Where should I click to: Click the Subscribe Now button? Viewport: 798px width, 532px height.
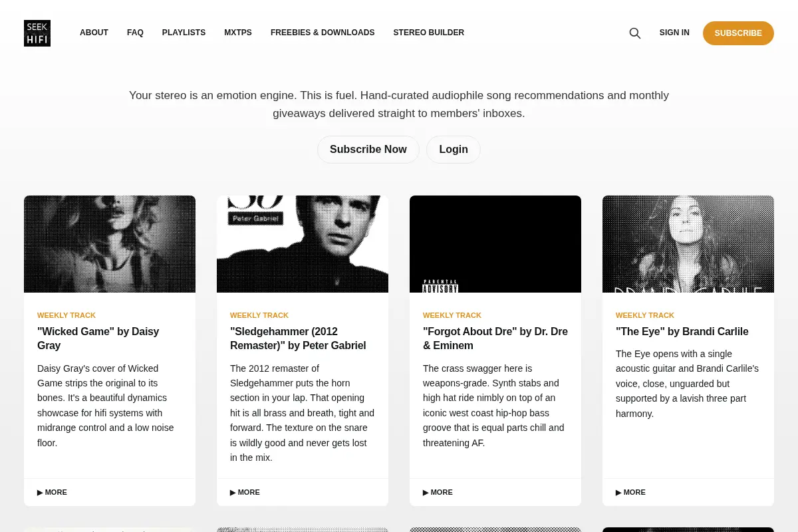(x=368, y=150)
